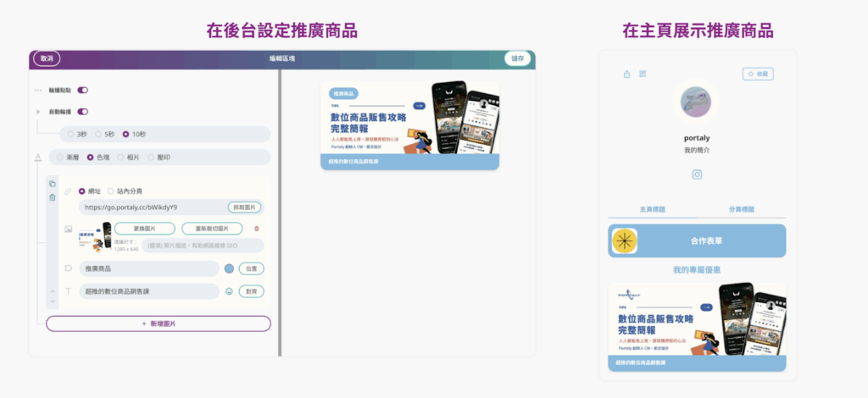
Task: Switch to the 分頁標題 tab
Action: click(741, 209)
